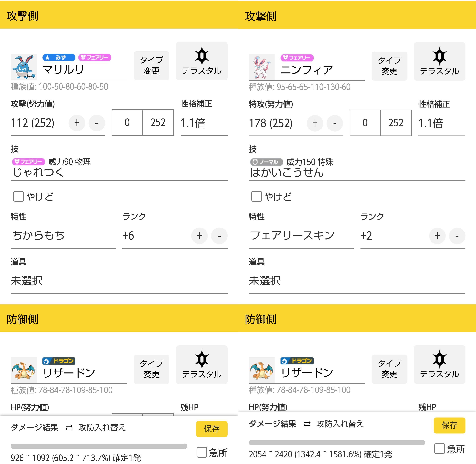This screenshot has width=476, height=464.
Task: Swap attacker and defender in left panel
Action: pos(96,427)
